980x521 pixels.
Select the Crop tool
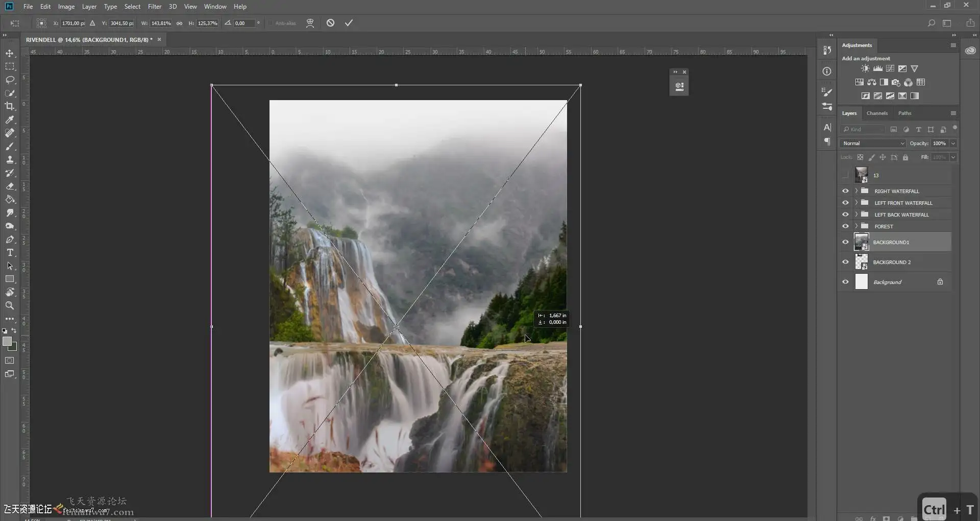10,106
